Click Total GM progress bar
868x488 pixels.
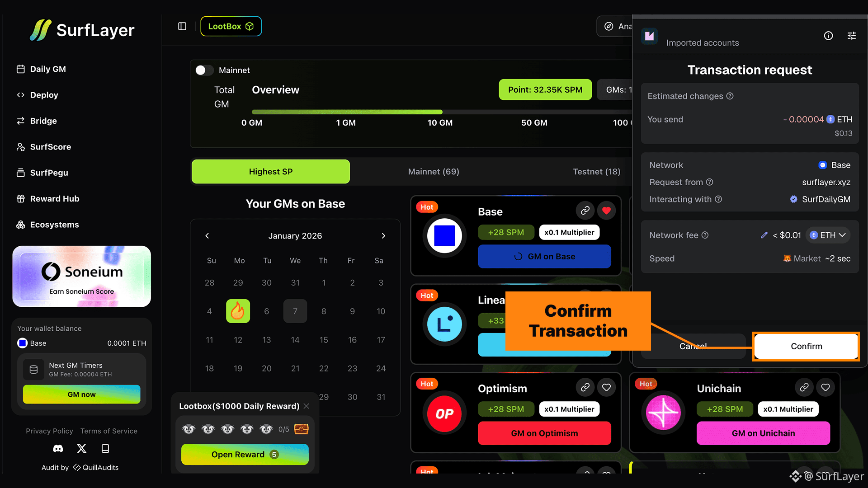(347, 112)
